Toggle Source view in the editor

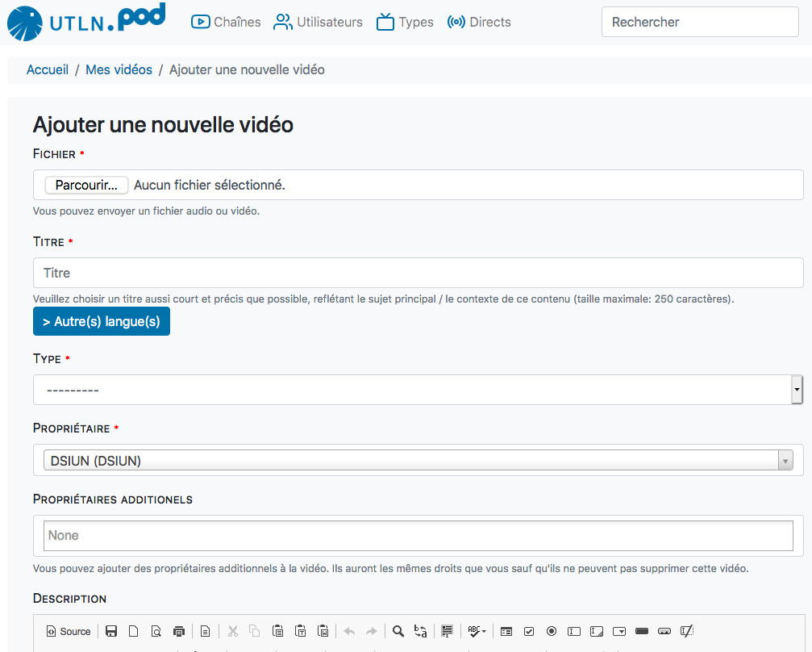(69, 631)
